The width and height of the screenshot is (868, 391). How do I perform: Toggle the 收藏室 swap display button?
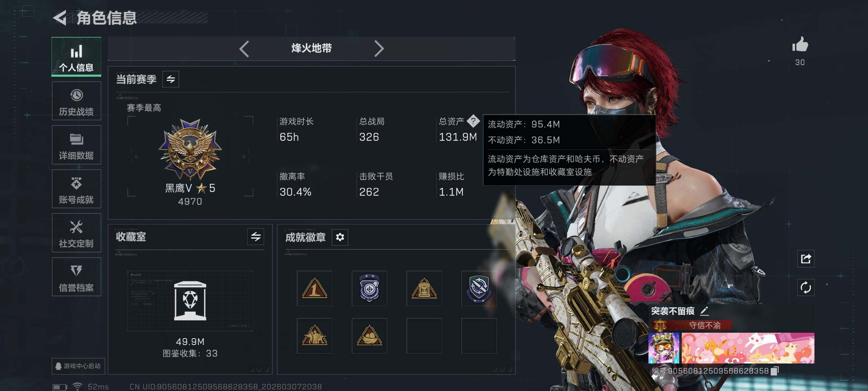pos(256,237)
